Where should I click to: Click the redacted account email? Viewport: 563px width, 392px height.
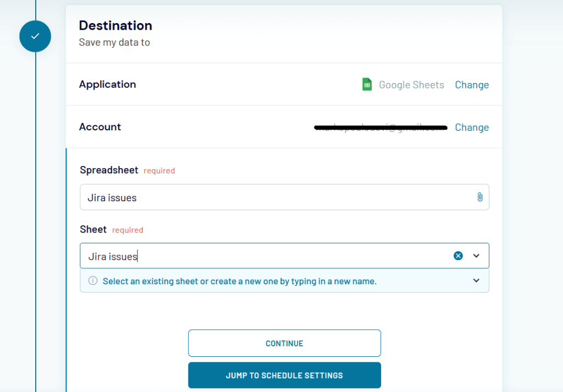coord(380,128)
